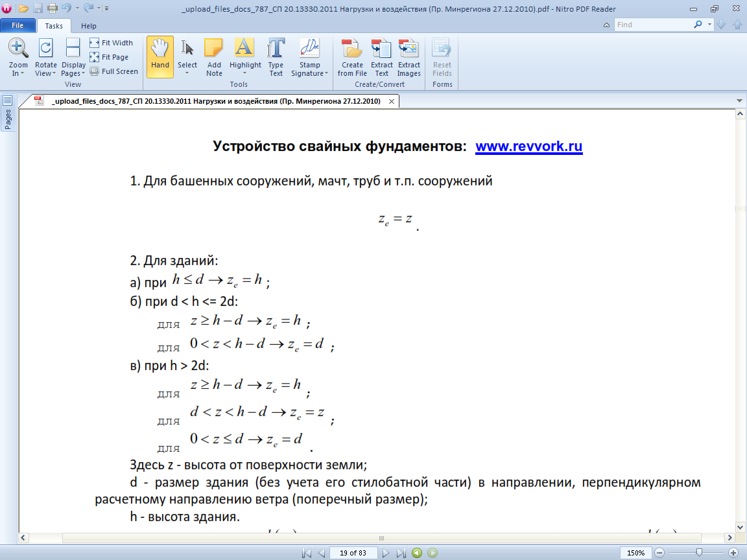
Task: Open the Customize Quick Access Toolbar menu
Action: 107,8
